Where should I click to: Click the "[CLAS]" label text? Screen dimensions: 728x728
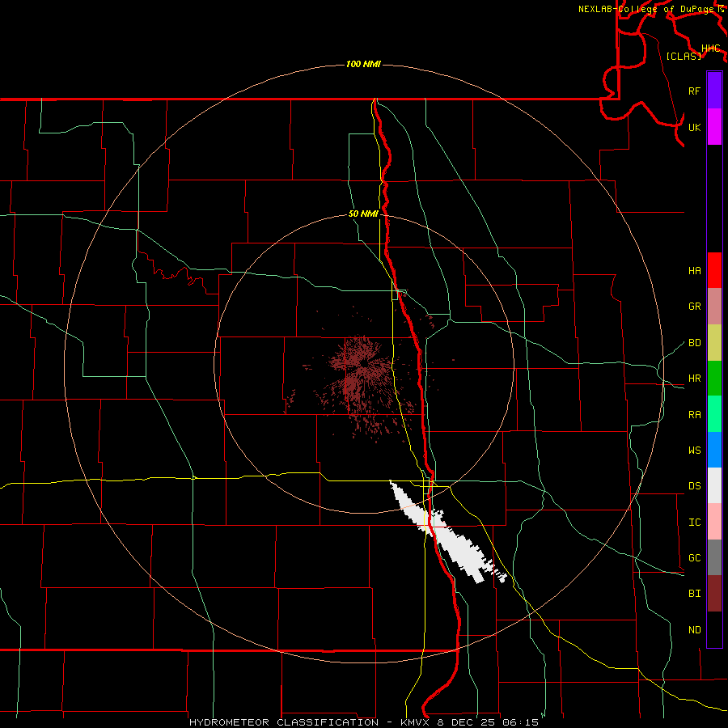684,56
